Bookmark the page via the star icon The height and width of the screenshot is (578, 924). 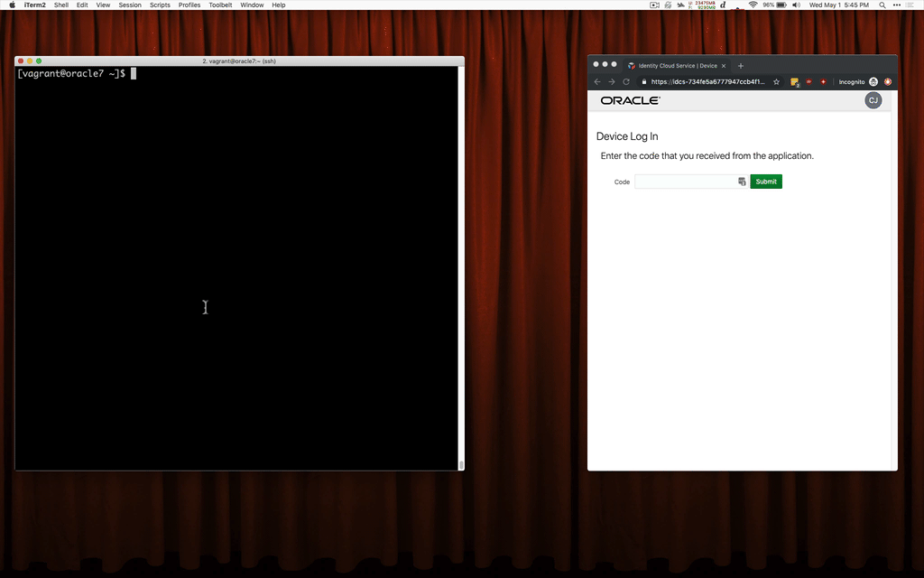776,81
